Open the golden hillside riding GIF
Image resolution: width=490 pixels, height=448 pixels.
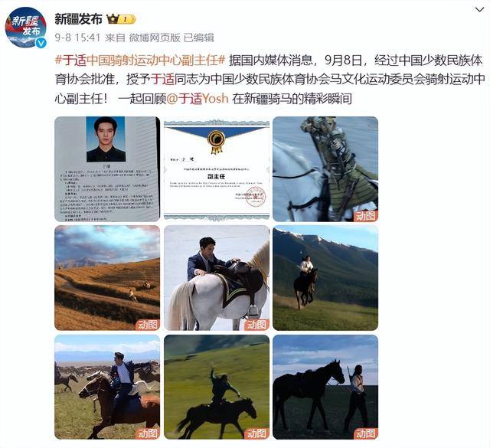point(107,278)
